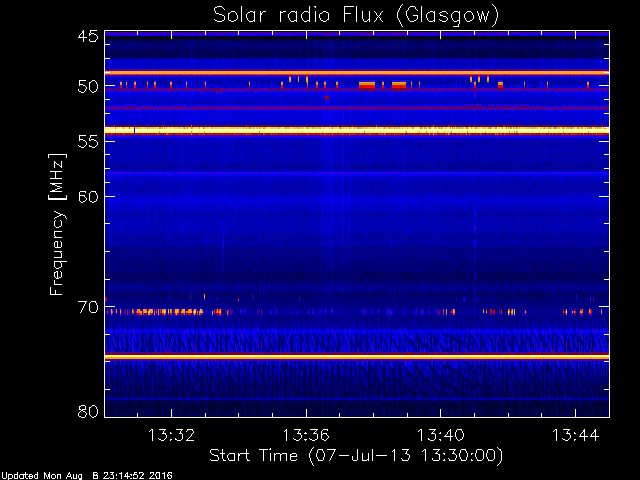Click the 13:36 time tick label
This screenshot has height=480, width=640.
click(x=306, y=435)
